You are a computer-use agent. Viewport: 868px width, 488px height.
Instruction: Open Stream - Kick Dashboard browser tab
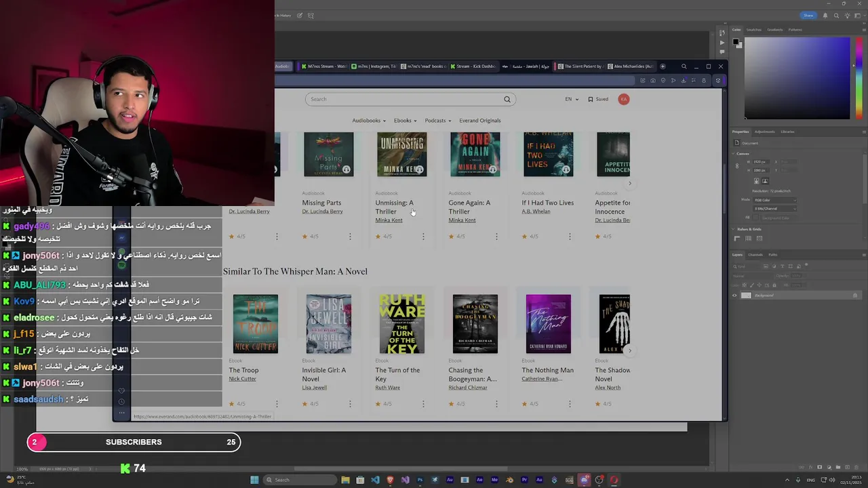tap(472, 66)
